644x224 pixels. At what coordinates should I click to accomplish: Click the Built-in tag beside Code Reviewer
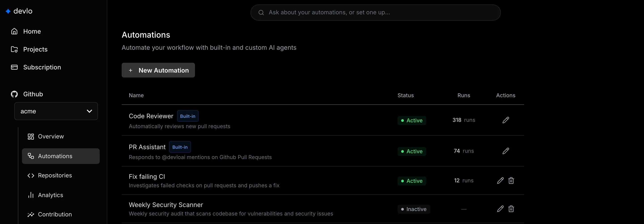click(188, 116)
